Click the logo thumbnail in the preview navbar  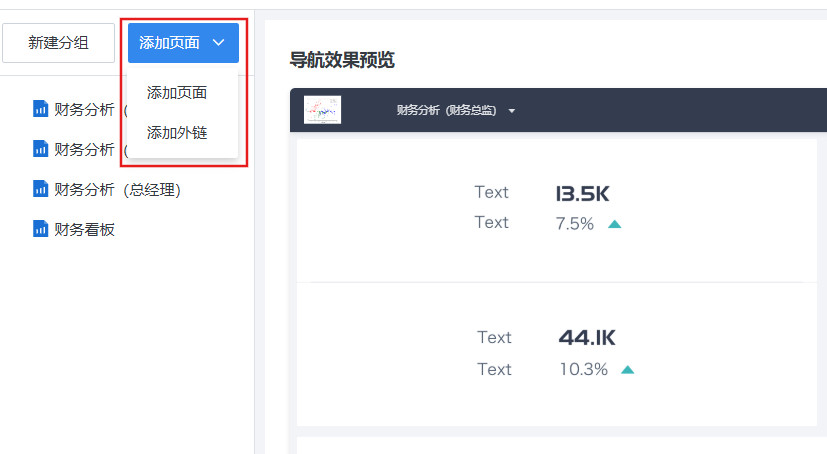[322, 110]
